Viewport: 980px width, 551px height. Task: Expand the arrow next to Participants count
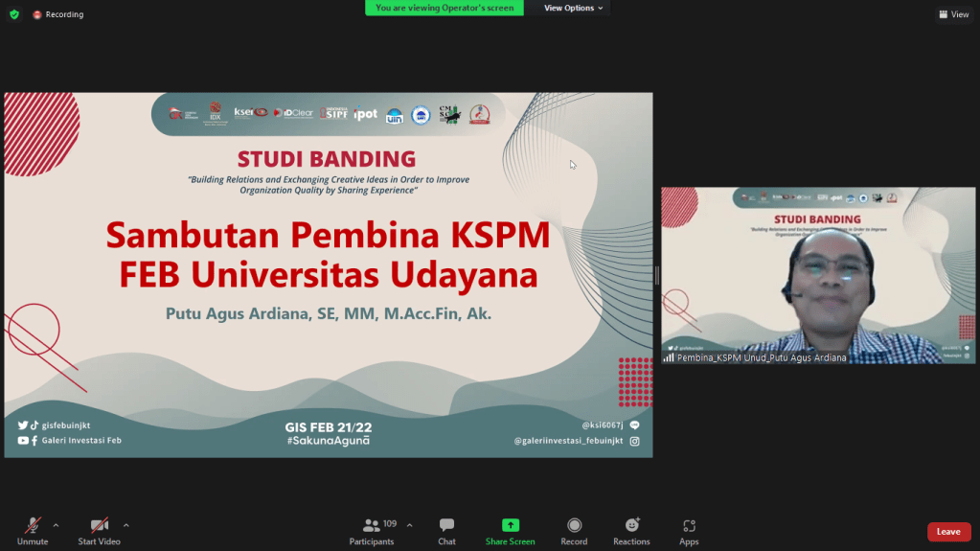coord(410,525)
